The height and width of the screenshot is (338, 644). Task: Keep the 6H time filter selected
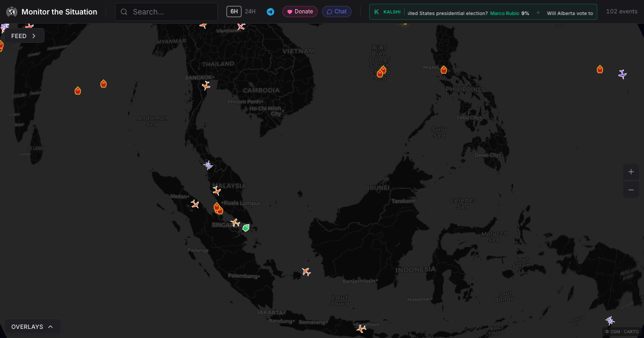[233, 11]
